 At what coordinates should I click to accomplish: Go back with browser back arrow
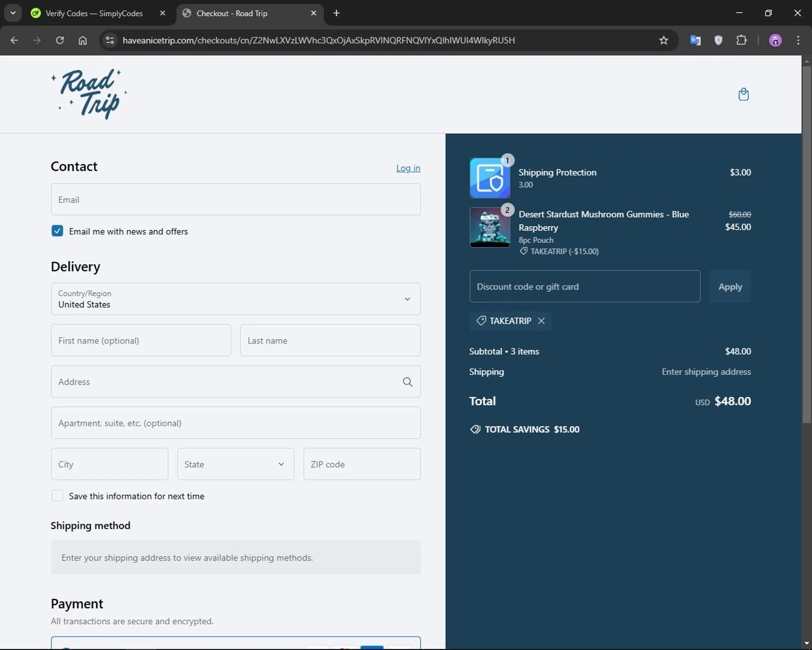(x=15, y=40)
